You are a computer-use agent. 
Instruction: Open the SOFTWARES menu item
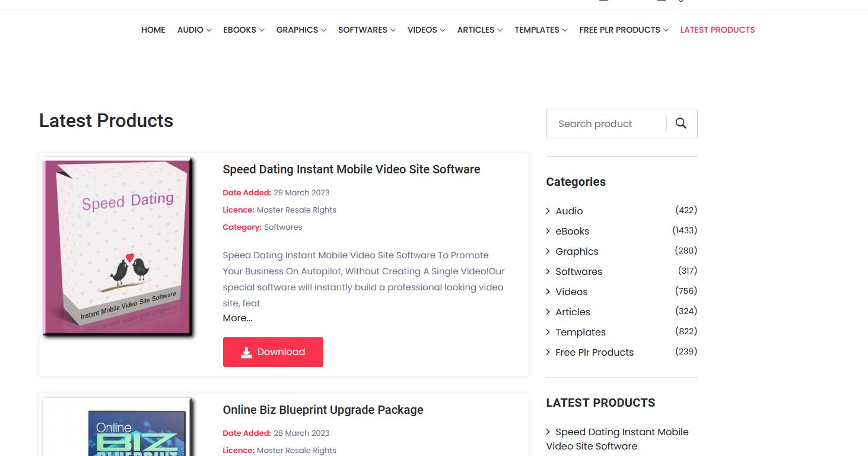363,30
